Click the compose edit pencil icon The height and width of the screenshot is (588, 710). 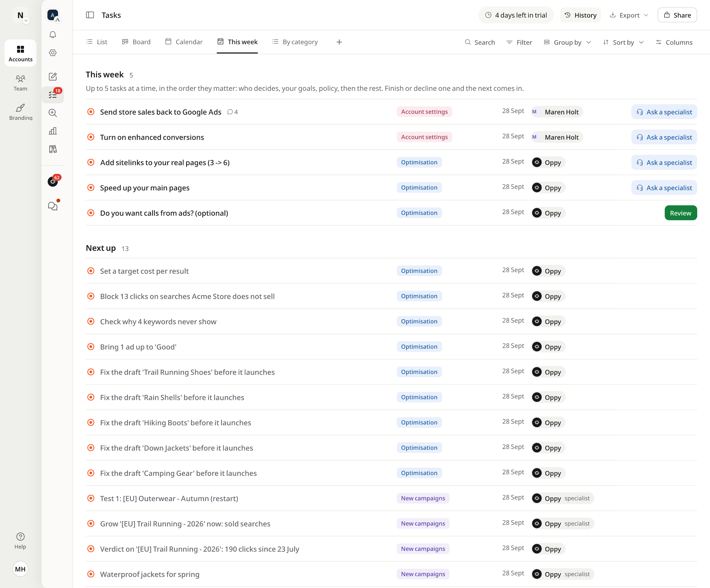[53, 76]
